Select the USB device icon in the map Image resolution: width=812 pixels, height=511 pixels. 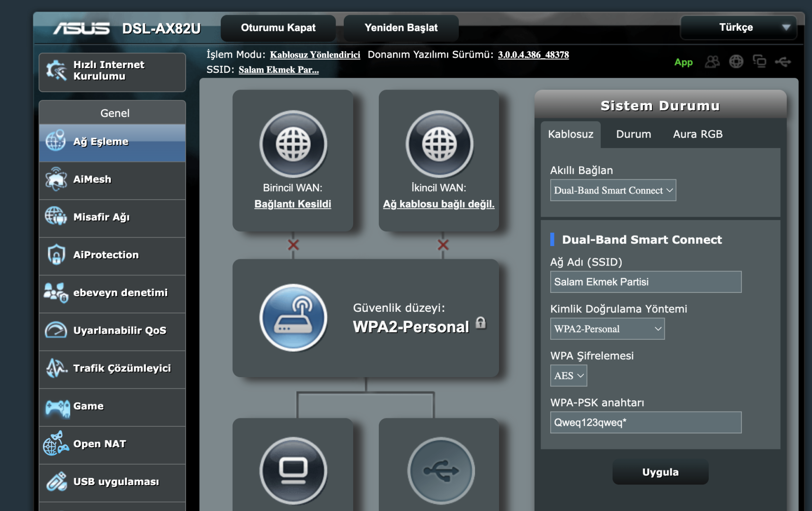pyautogui.click(x=441, y=471)
